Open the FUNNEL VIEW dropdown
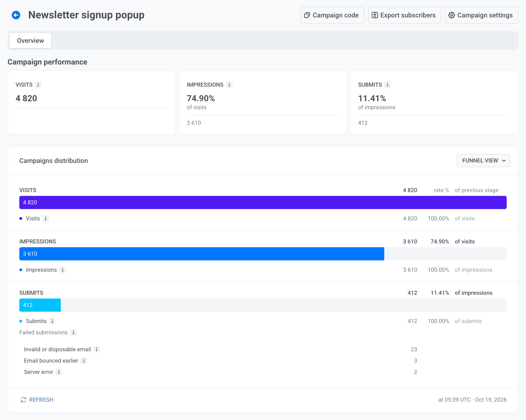 point(483,161)
